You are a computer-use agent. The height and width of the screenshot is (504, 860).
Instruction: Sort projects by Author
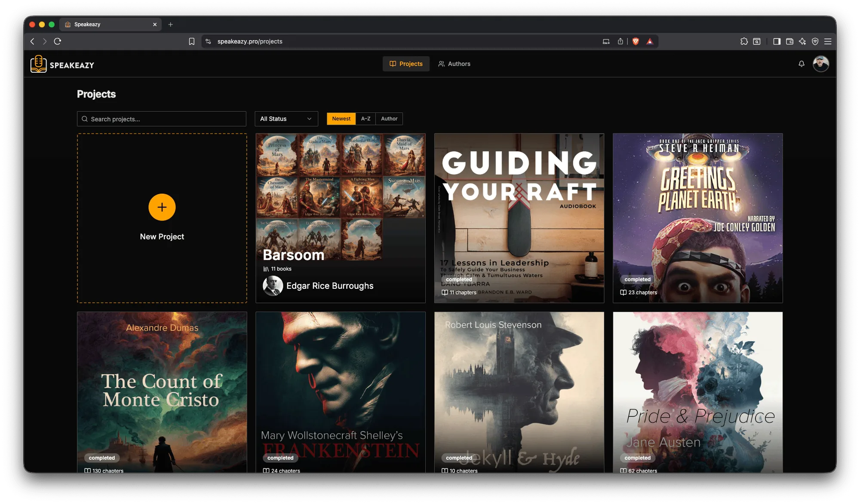click(389, 119)
